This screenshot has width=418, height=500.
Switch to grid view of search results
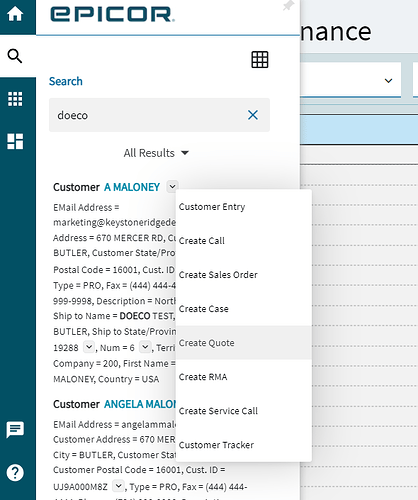[x=260, y=60]
